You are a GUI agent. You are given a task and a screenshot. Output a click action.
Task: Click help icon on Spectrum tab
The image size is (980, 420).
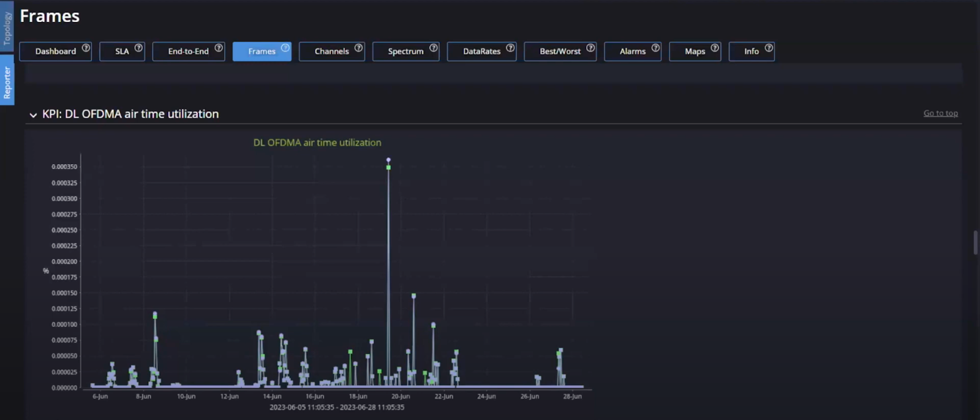pyautogui.click(x=434, y=48)
